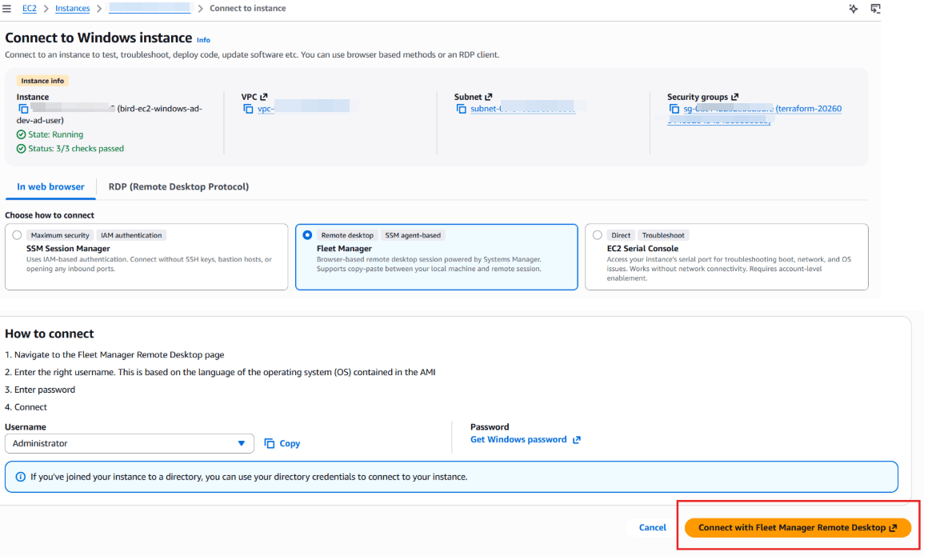Viewport: 952px width, 560px height.
Task: Click the Get Windows password link
Action: (525, 440)
